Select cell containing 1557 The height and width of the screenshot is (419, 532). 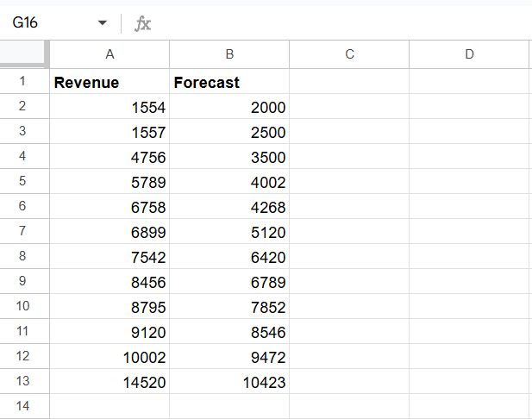(x=110, y=131)
